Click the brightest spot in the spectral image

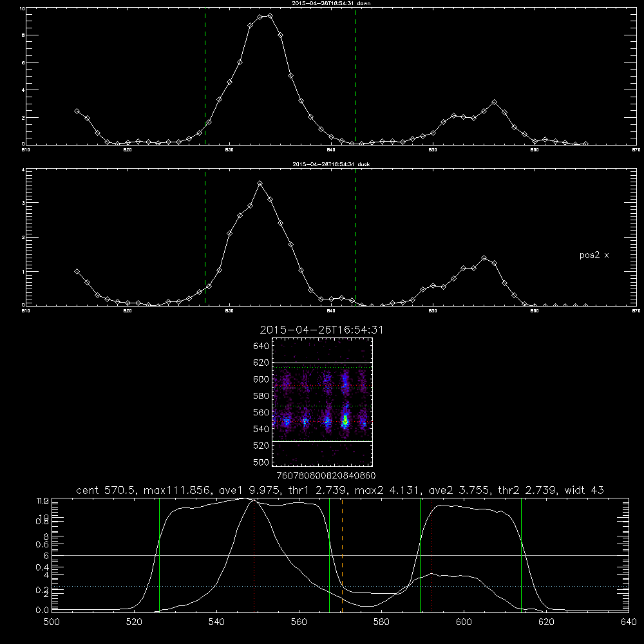point(345,420)
